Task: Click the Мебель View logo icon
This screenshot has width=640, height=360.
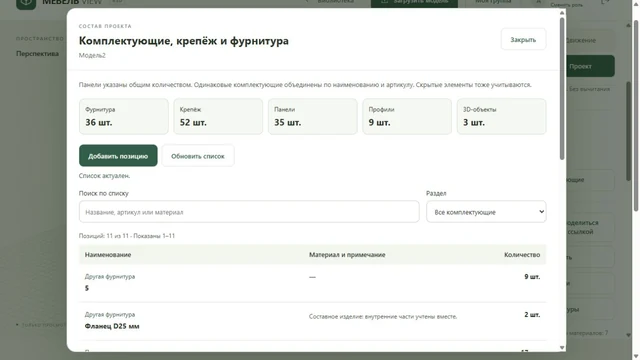Action: pyautogui.click(x=26, y=3)
